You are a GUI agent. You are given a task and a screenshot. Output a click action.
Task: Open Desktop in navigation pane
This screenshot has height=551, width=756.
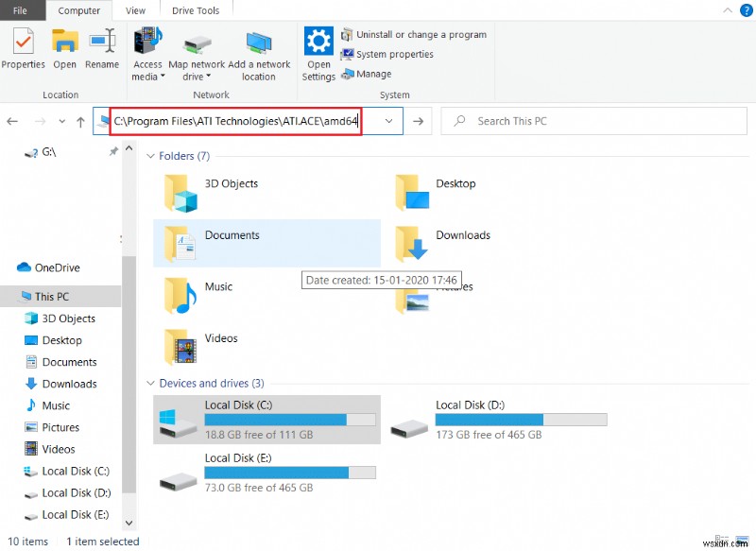53,340
